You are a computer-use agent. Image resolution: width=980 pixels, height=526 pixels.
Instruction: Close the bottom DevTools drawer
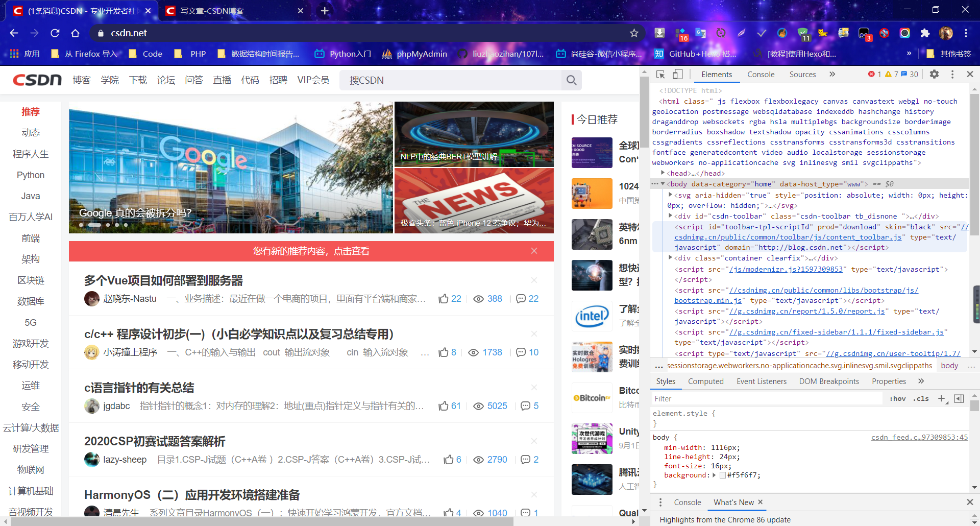click(970, 502)
